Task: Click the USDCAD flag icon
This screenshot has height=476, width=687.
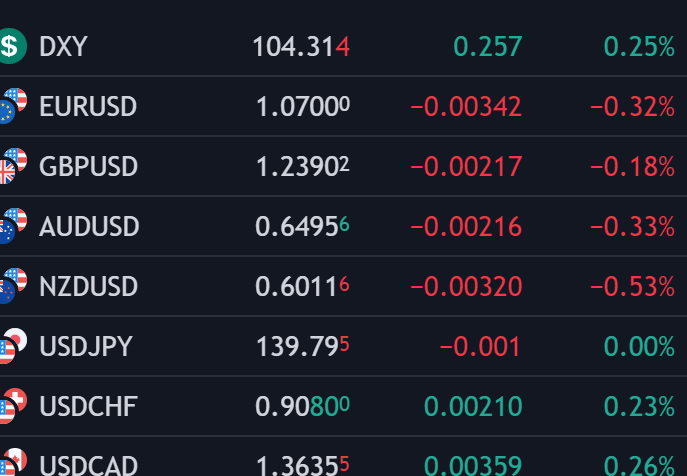Action: [x=12, y=463]
